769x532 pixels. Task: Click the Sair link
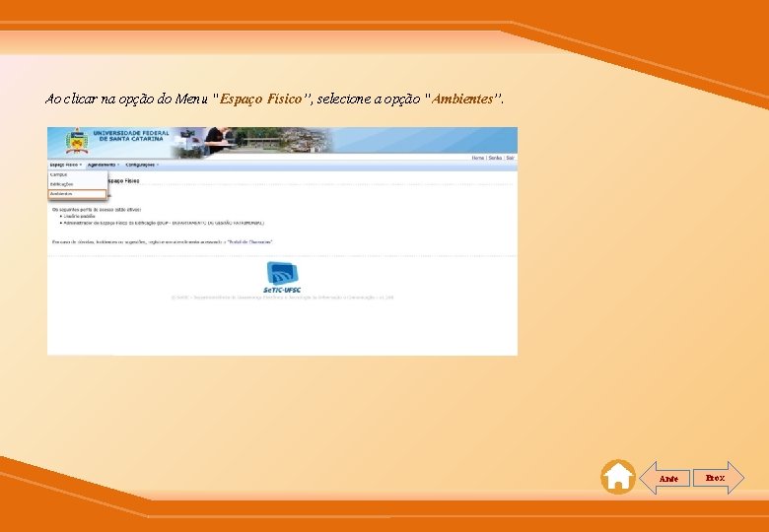(510, 158)
